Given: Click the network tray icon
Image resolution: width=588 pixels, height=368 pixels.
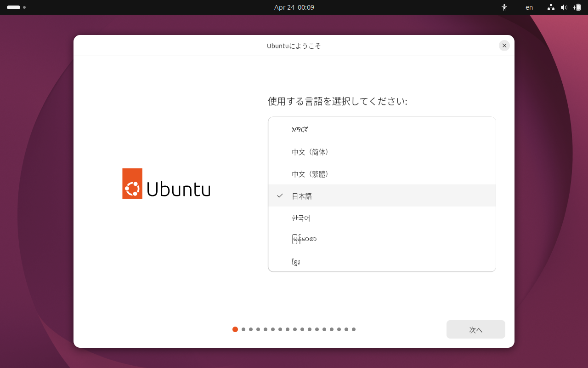Looking at the screenshot, I should click(x=551, y=7).
